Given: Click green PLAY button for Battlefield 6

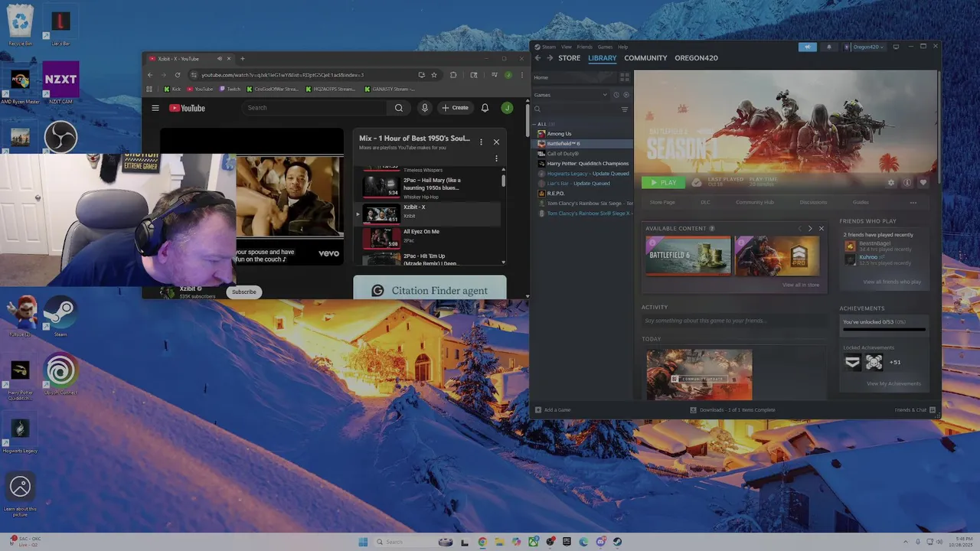Looking at the screenshot, I should 663,182.
